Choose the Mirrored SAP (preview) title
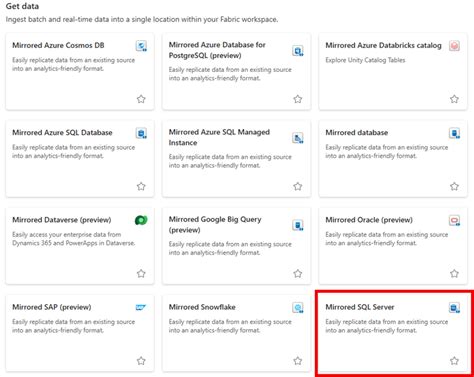Viewport: 474px width, 377px height. 52,307
